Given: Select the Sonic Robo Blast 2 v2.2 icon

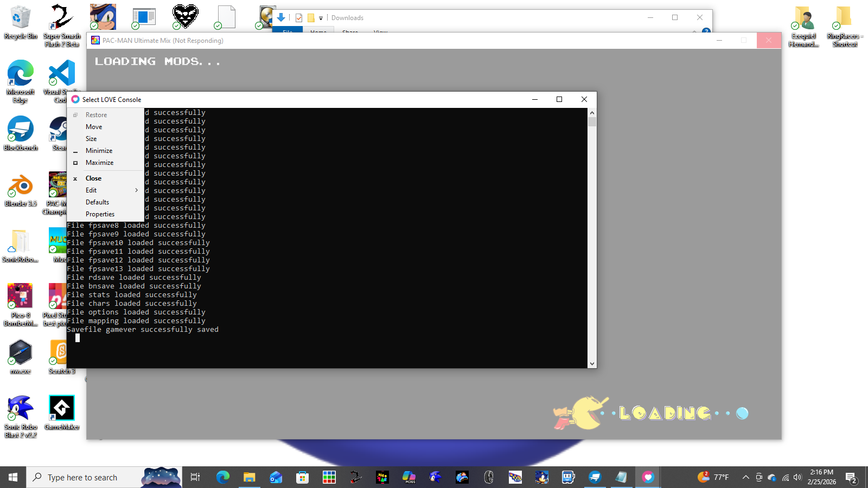Looking at the screenshot, I should pos(20,416).
